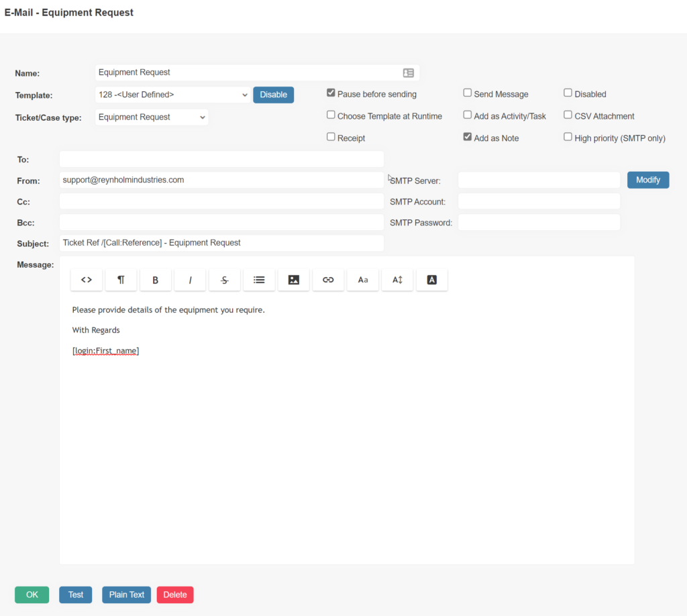This screenshot has height=616, width=687.
Task: Uncheck Pause before sending
Action: pyautogui.click(x=331, y=93)
